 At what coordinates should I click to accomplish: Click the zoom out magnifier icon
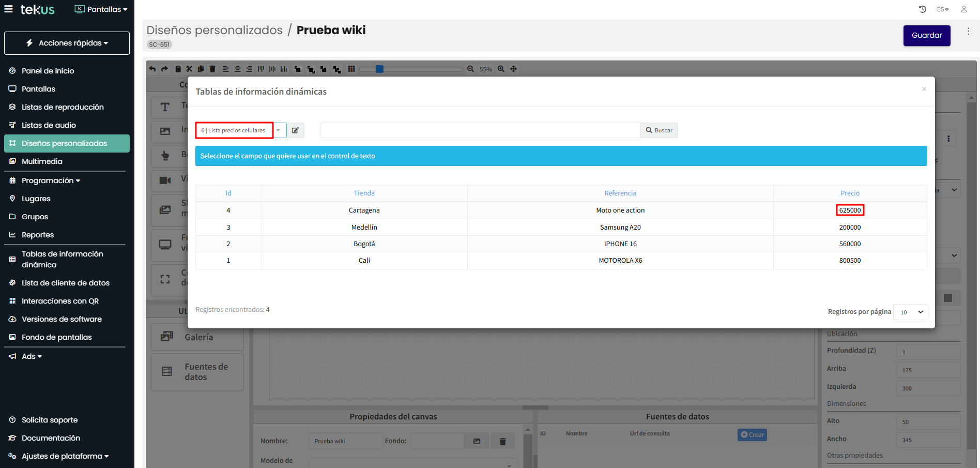(470, 69)
